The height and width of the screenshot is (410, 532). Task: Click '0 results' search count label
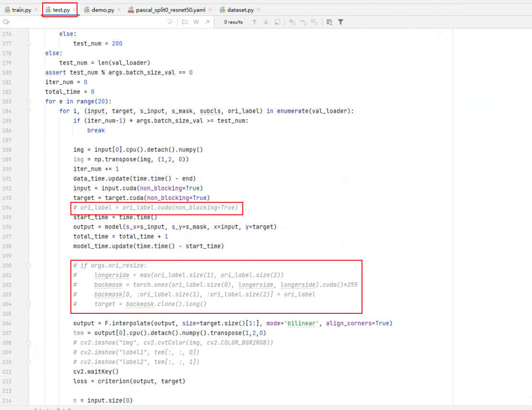(233, 22)
